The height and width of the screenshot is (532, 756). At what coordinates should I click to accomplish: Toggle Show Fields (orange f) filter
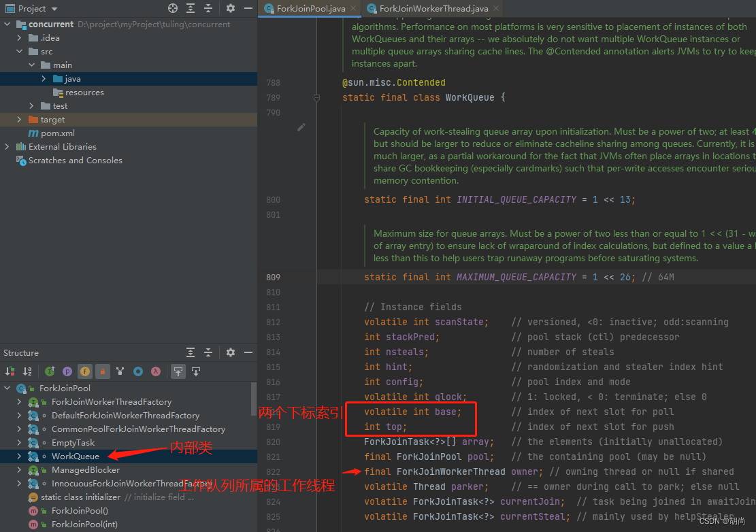(x=85, y=371)
